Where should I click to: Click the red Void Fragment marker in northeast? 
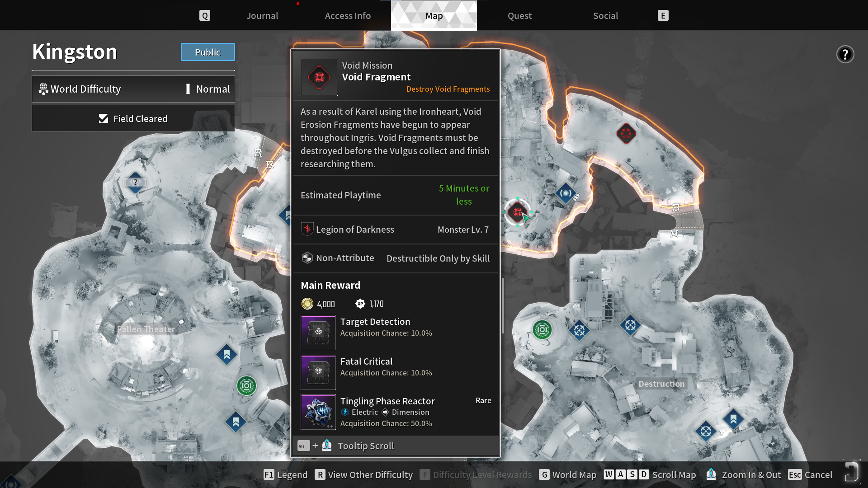[626, 133]
